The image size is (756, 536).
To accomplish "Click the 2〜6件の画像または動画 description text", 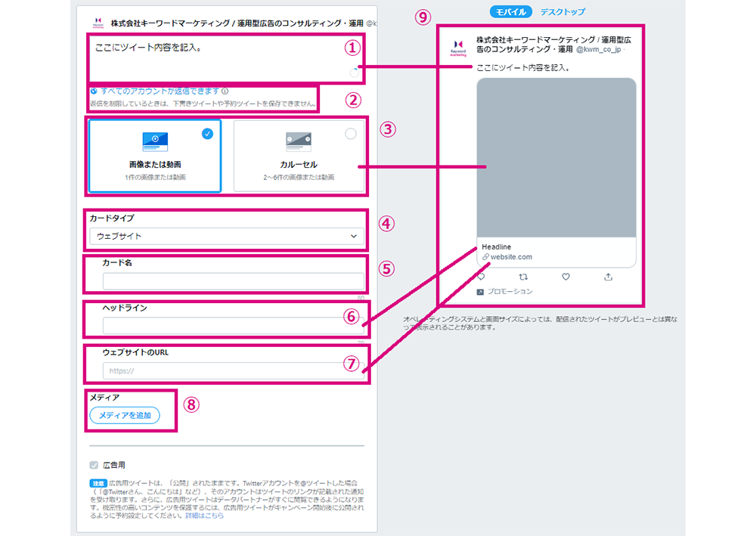I will pyautogui.click(x=299, y=178).
